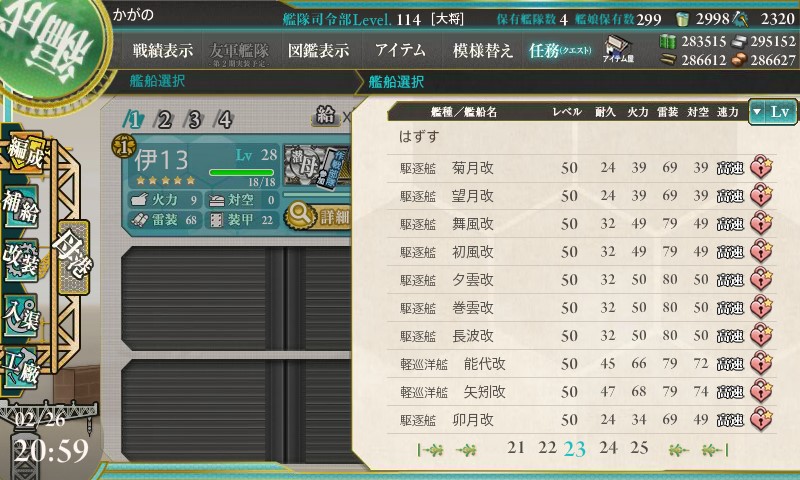Select the 矢矧改 ship row
The width and height of the screenshot is (800, 480).
[x=582, y=392]
